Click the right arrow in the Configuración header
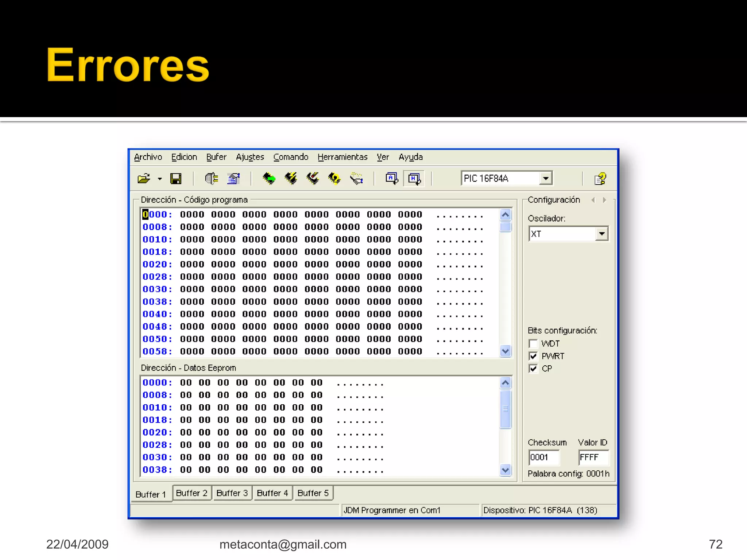Viewport: 747px width, 560px height. tap(604, 200)
